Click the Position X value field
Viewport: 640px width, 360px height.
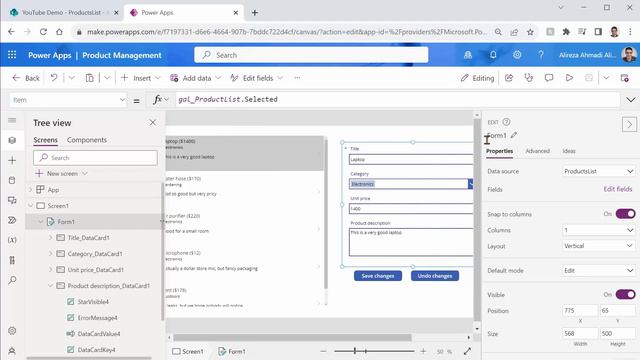coord(580,311)
